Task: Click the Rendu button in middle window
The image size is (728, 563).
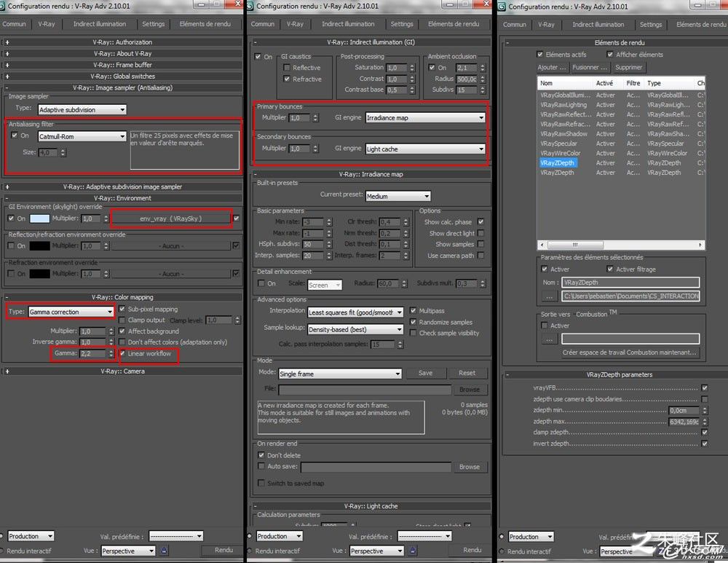Action: click(x=472, y=550)
